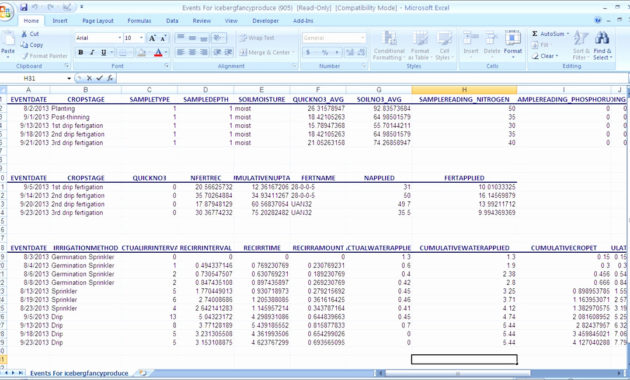Screen dimensions: 630x380
Task: Switch to the Developer tab
Action: (x=265, y=21)
